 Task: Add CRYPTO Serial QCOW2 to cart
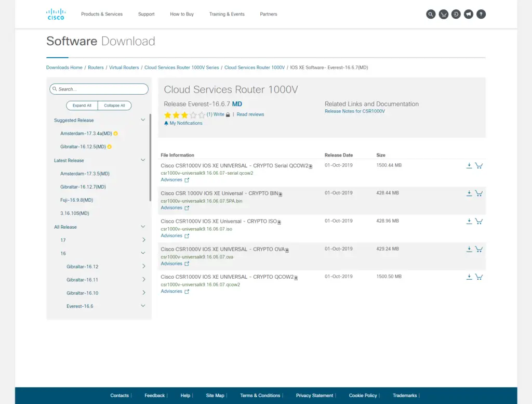coord(478,165)
